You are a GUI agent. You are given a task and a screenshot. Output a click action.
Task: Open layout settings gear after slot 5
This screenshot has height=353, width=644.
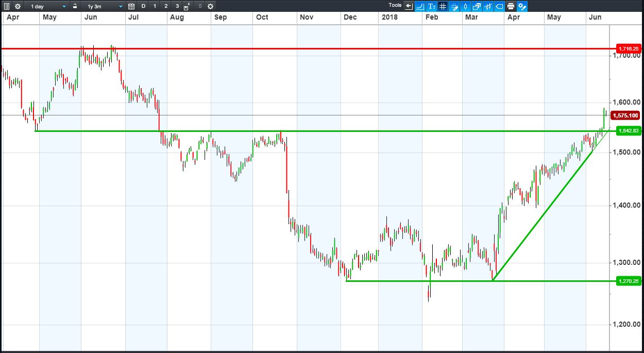coord(210,6)
